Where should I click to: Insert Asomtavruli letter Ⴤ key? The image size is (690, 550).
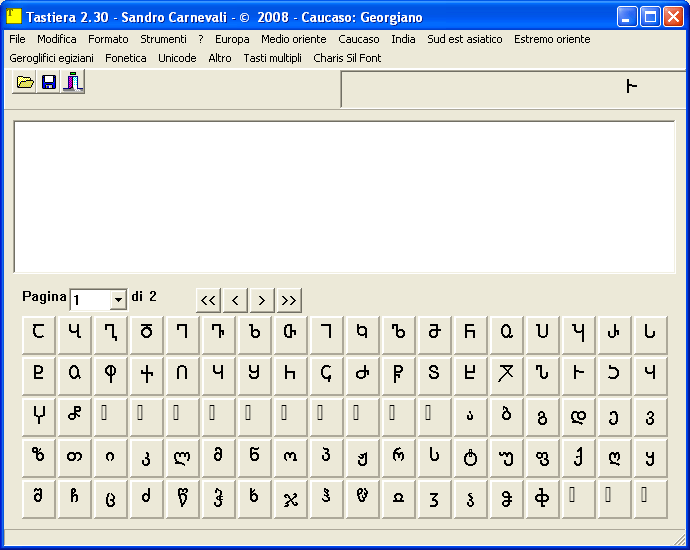tap(39, 417)
